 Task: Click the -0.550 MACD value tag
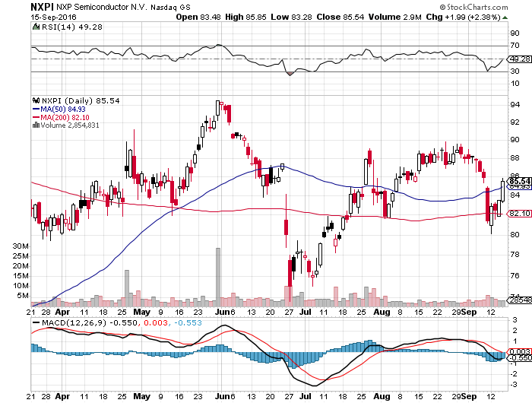[x=519, y=358]
